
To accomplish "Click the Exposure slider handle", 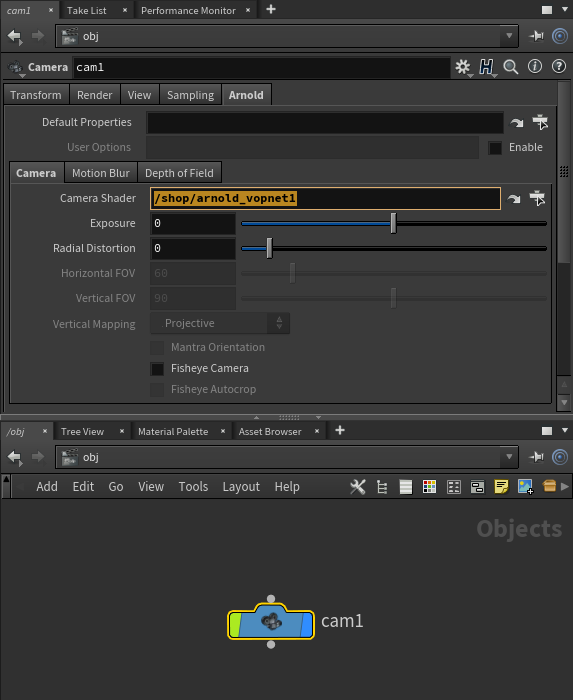I will [x=393, y=223].
